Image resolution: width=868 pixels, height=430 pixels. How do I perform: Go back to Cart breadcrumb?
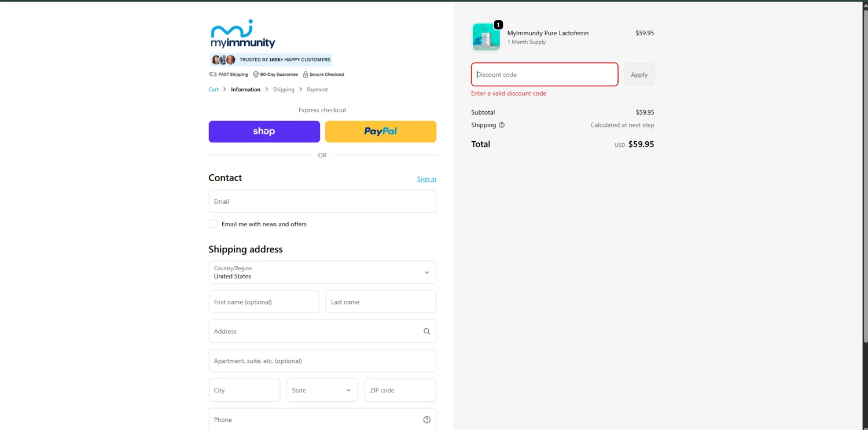pyautogui.click(x=214, y=90)
